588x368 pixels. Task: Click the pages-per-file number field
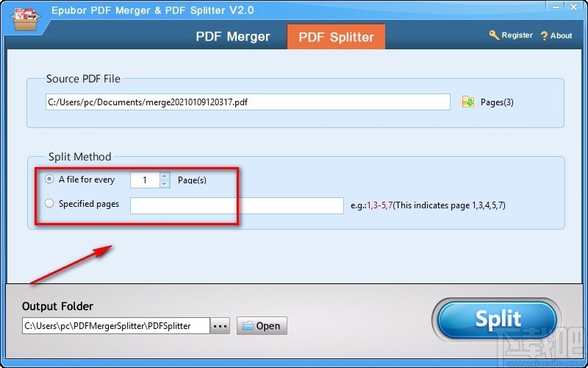pos(145,180)
